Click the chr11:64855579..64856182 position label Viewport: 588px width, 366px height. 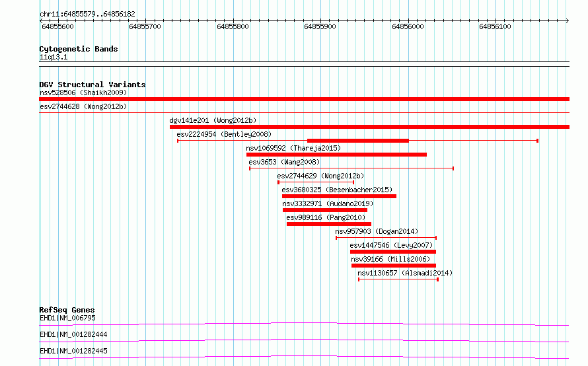click(x=87, y=14)
